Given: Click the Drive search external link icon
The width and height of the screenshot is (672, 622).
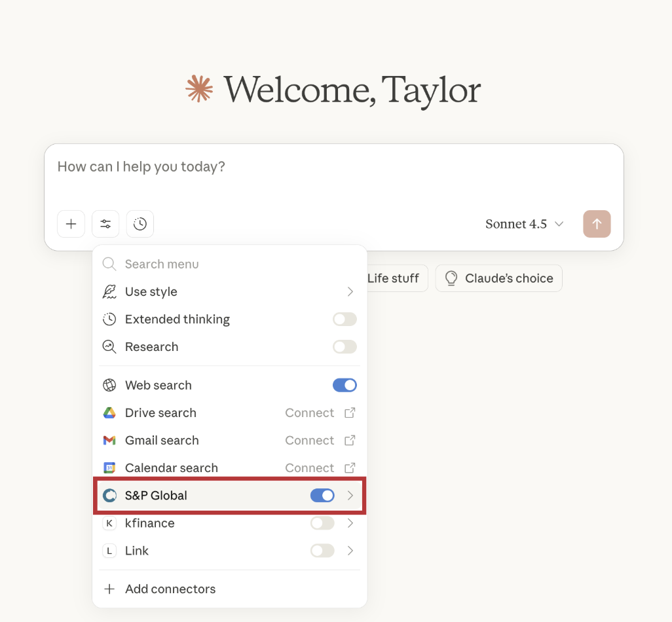Looking at the screenshot, I should click(350, 412).
